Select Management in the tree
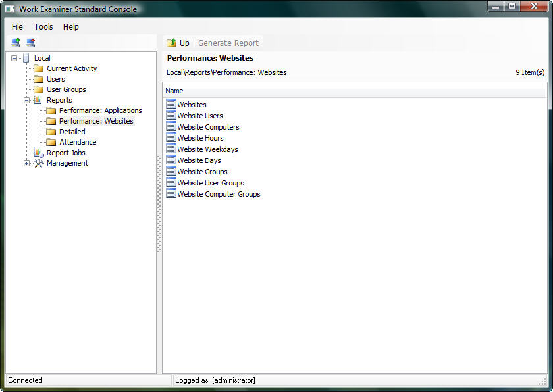Screen dimensions: 553x392 coord(67,163)
